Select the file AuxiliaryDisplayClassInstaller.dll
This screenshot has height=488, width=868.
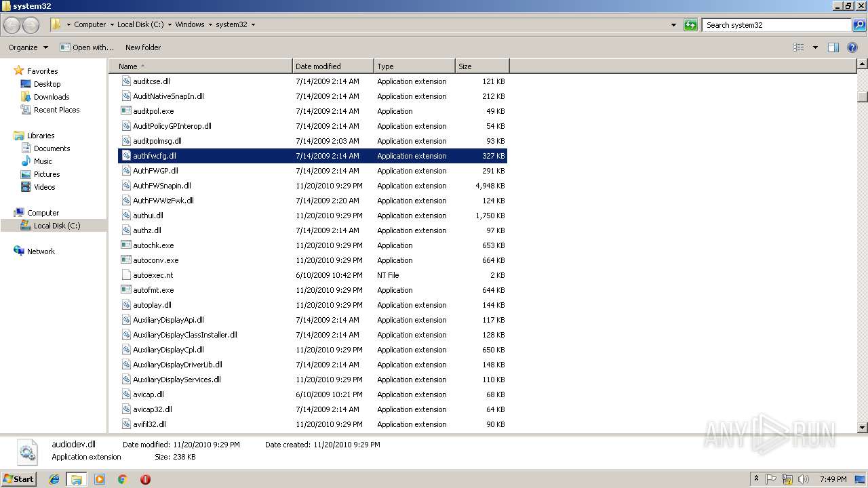point(313,335)
